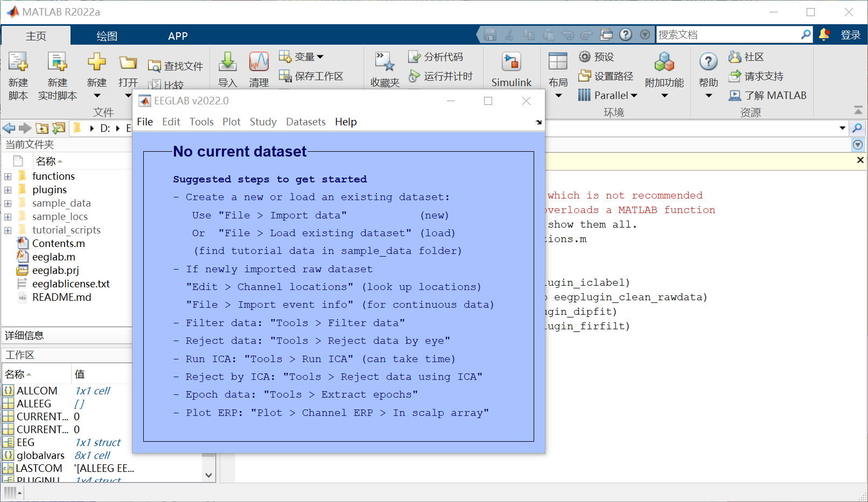Click Analyze Code (分析代码)
Screen dimensions: 868x502
tap(435, 56)
